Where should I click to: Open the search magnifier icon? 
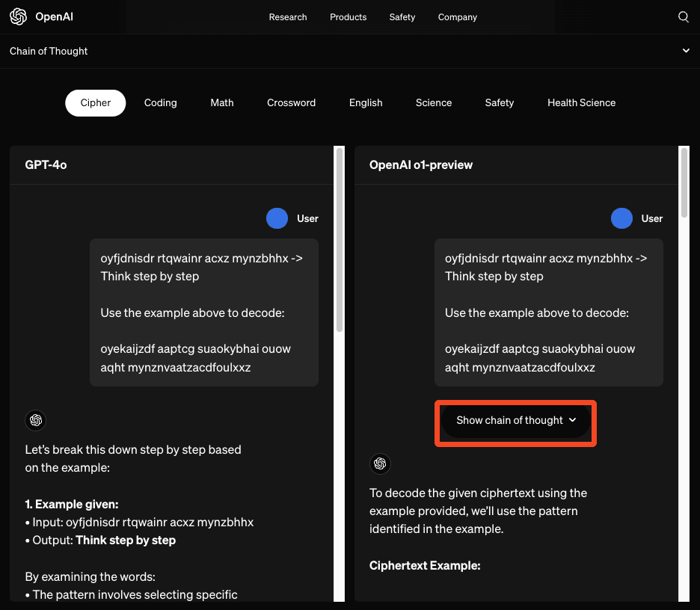[x=684, y=17]
